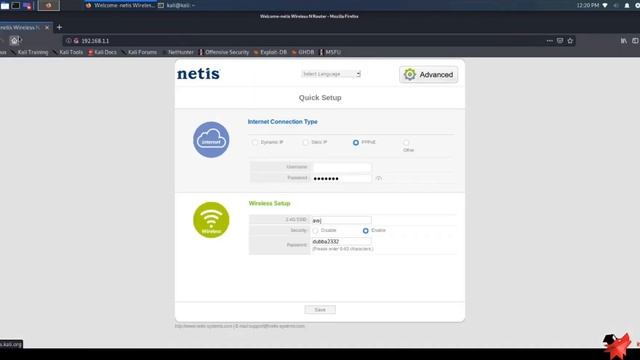Click the netis logo
Viewport: 640px width, 360px height.
[x=198, y=74]
